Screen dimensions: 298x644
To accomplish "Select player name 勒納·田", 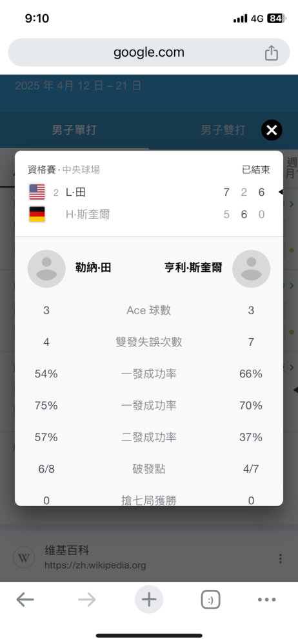I will (x=94, y=268).
